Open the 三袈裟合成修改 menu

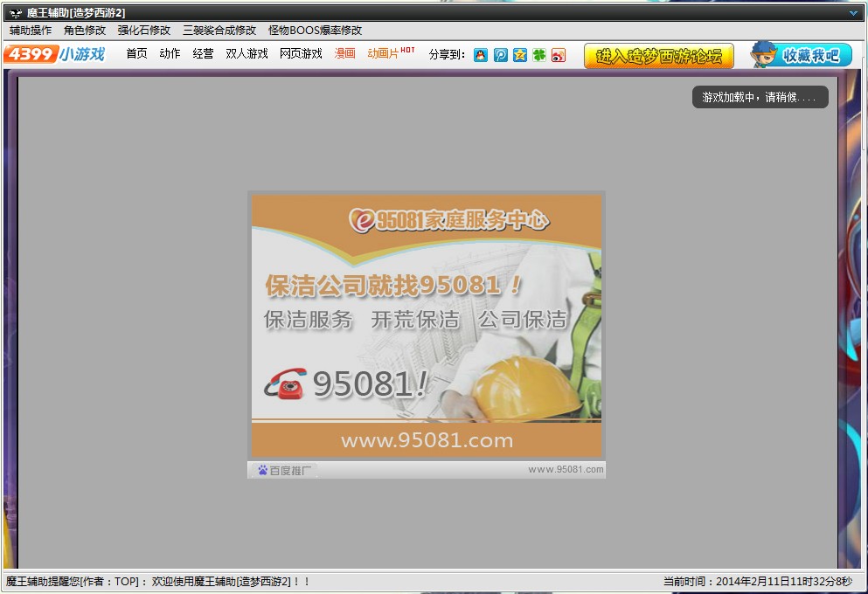point(219,31)
